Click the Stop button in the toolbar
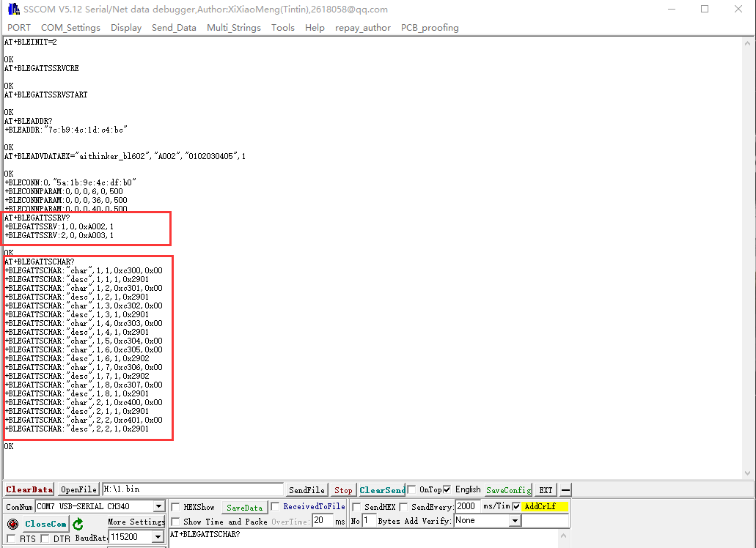This screenshot has width=756, height=548. coord(342,489)
